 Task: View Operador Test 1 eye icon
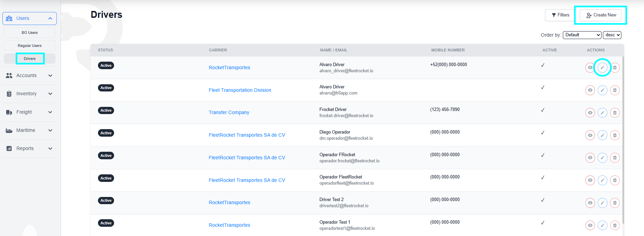[590, 225]
